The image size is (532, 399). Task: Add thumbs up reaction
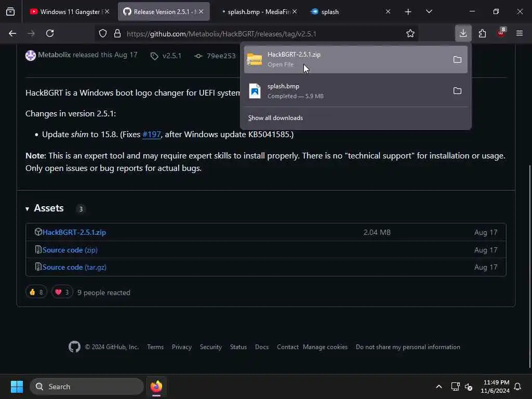36,292
